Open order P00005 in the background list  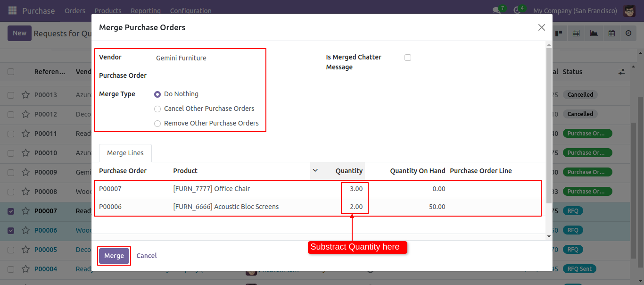coord(45,250)
